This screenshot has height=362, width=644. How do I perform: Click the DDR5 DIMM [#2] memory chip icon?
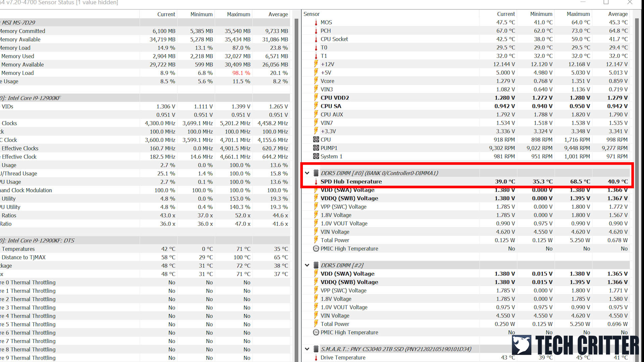tap(316, 265)
